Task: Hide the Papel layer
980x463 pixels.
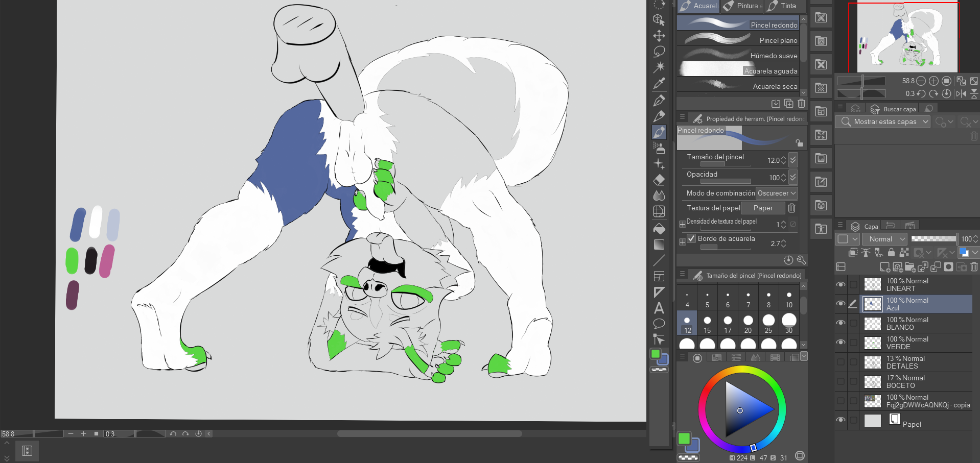Action: pyautogui.click(x=841, y=420)
